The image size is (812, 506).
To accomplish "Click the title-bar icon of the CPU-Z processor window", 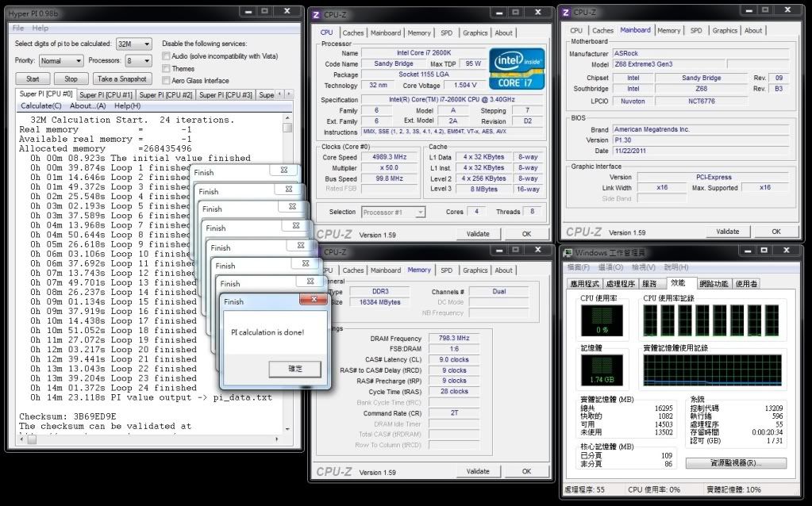I will [316, 15].
